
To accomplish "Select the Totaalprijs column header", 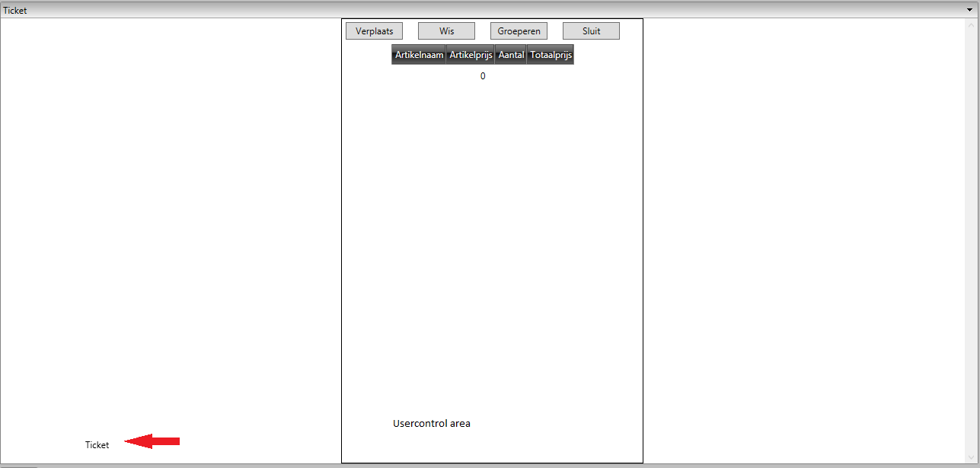I will click(551, 55).
